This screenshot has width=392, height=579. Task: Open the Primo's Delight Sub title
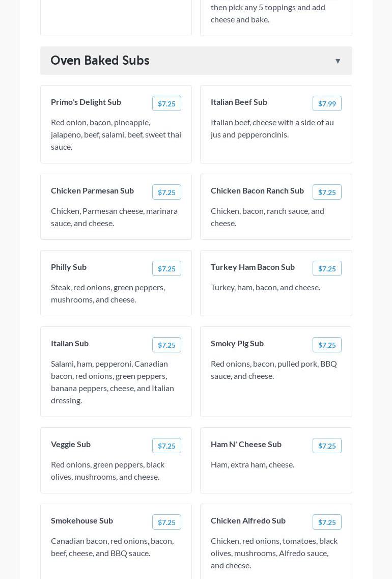86,102
